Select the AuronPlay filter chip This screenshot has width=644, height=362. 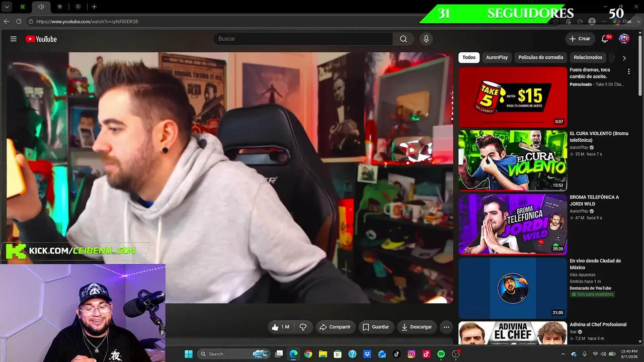coord(497,57)
